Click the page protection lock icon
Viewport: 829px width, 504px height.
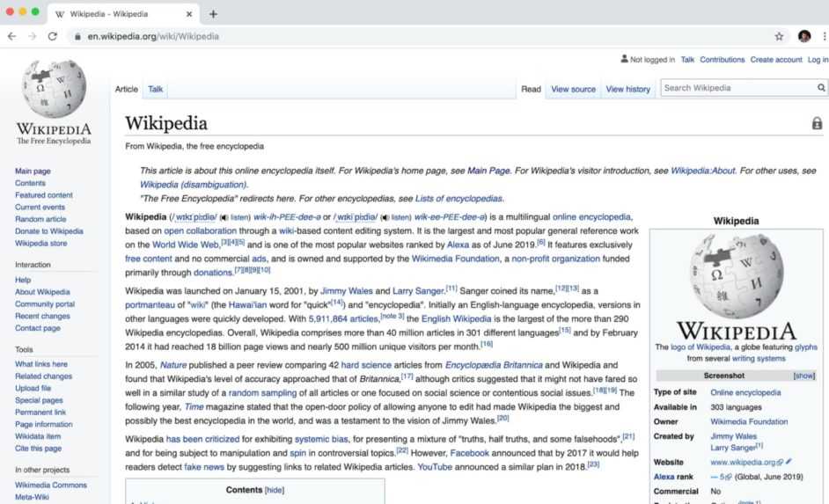click(x=817, y=123)
